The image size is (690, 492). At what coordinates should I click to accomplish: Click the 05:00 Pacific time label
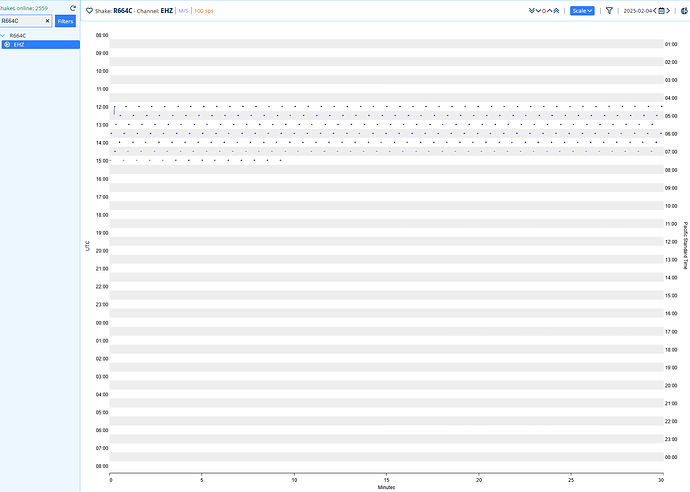coord(671,116)
